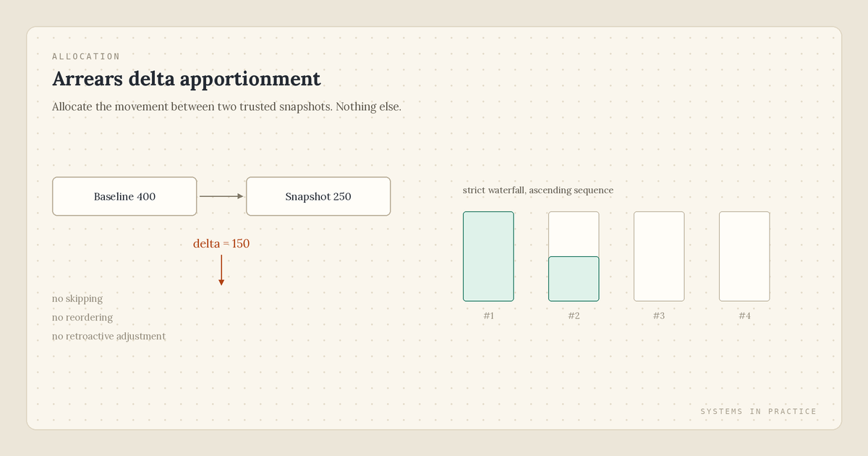Select the empty top portion of bucket #2
The height and width of the screenshot is (456, 868).
574,234
